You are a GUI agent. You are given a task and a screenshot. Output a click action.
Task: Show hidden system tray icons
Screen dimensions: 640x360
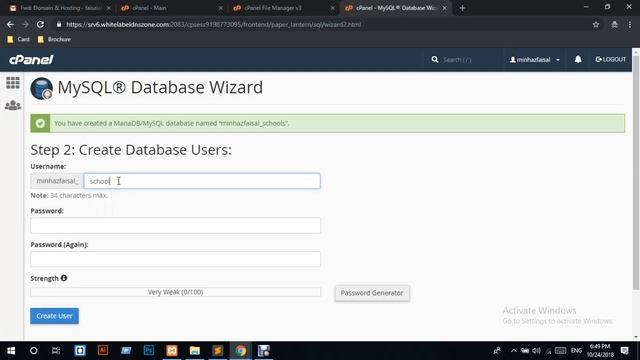pos(513,351)
